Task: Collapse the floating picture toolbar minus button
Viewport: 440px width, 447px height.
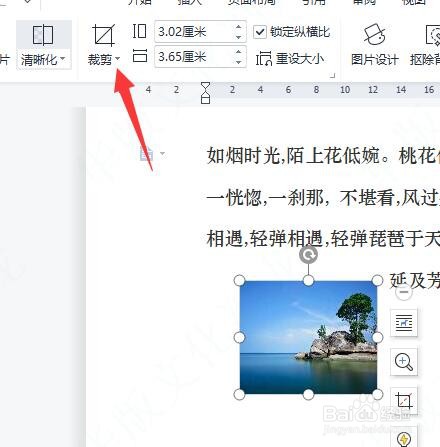Action: pos(404,292)
